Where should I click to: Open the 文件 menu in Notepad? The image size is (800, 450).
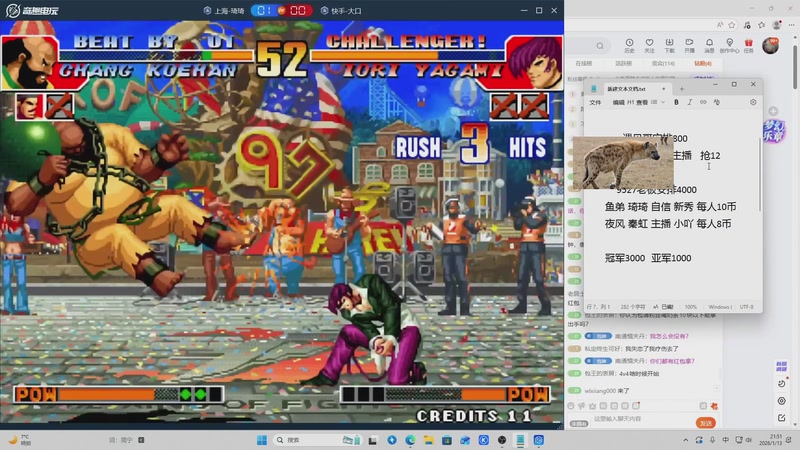[595, 103]
